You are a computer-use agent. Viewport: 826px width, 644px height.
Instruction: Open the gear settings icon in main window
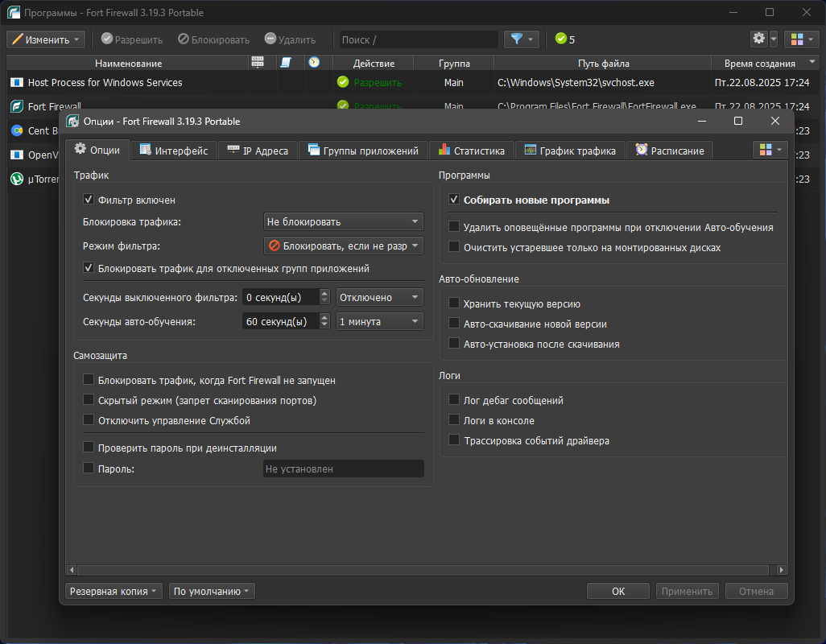click(758, 39)
